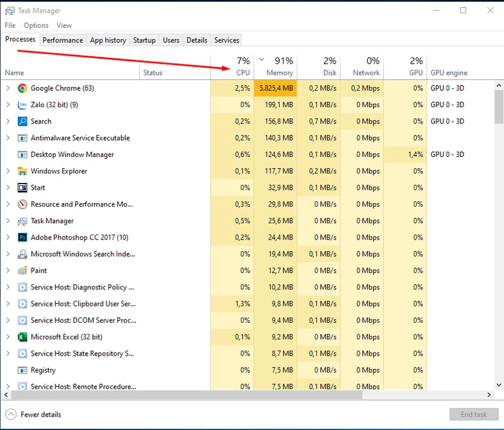The height and width of the screenshot is (430, 504).
Task: Click the 1,4% GPU cell
Action: (405, 154)
